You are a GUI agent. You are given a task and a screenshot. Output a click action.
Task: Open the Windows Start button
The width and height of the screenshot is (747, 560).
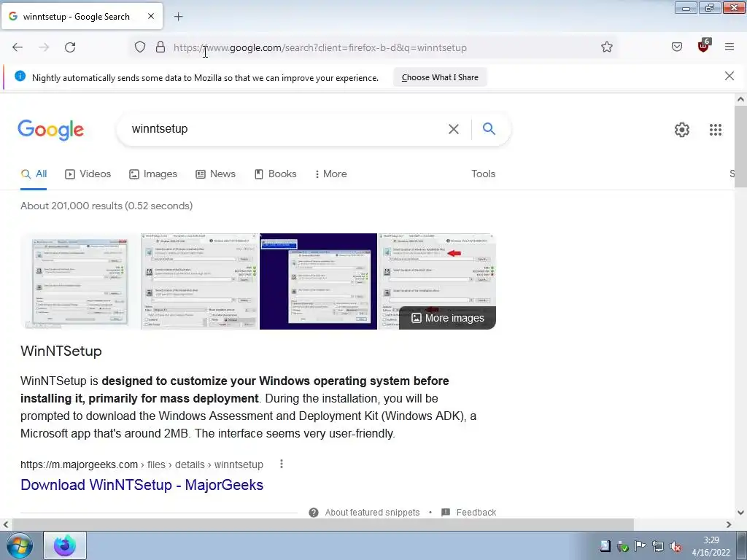20,545
